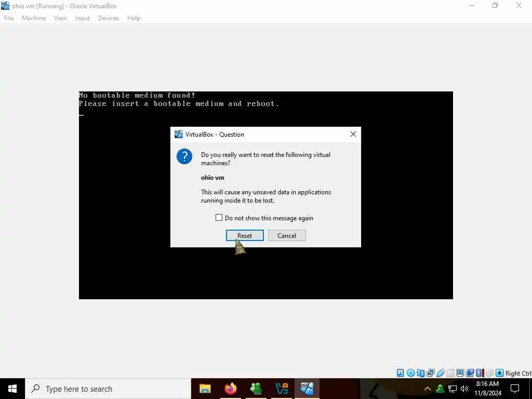
Task: Check 'Do not show this message again'
Action: [x=219, y=218]
